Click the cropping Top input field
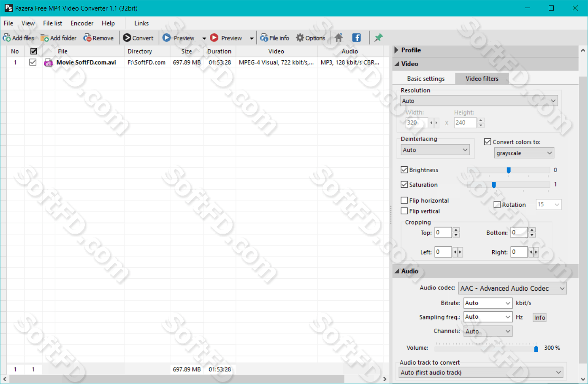588x384 pixels. point(443,233)
